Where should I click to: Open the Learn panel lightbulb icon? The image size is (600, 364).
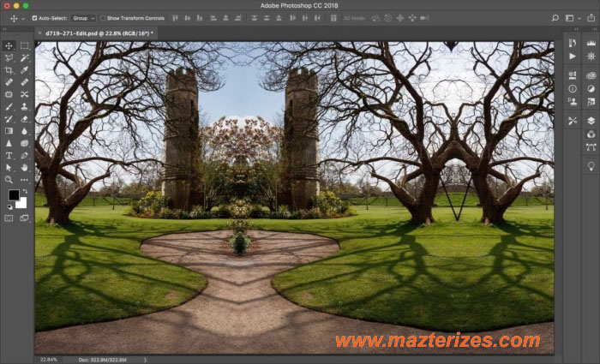coord(591,166)
